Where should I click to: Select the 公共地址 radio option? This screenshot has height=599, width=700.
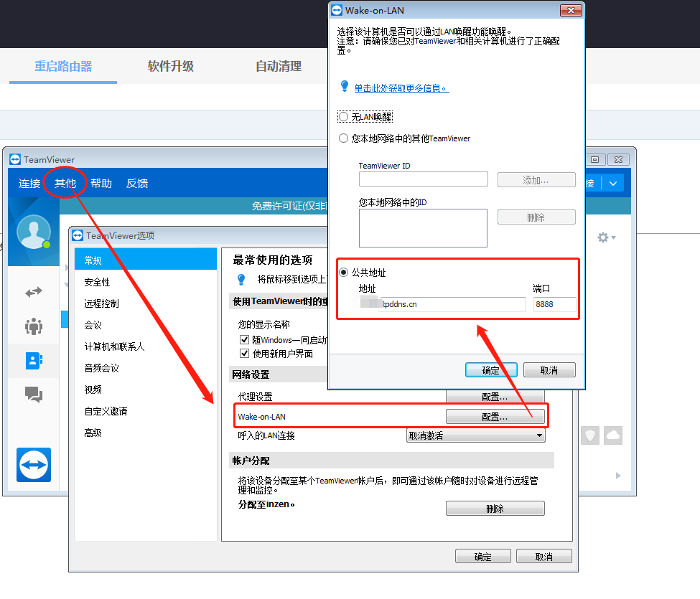tap(344, 273)
